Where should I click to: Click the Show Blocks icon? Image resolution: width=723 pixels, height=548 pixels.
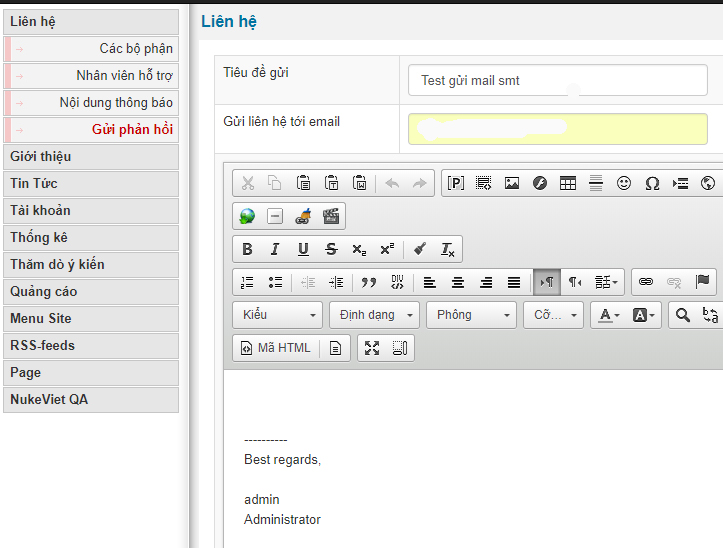click(400, 348)
